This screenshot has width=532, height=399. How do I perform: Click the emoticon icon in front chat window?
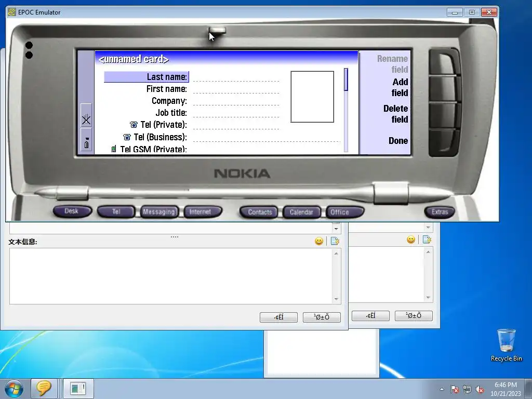pos(319,241)
